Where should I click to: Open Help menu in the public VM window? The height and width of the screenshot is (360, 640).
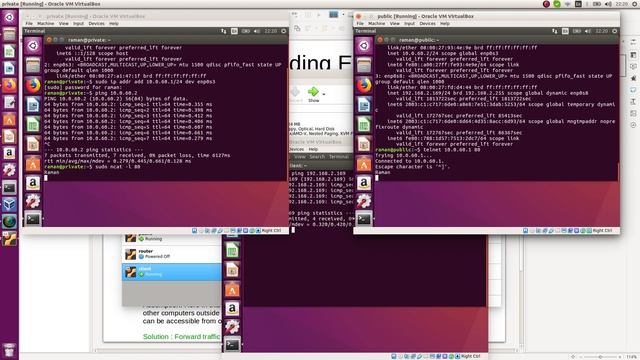(445, 24)
